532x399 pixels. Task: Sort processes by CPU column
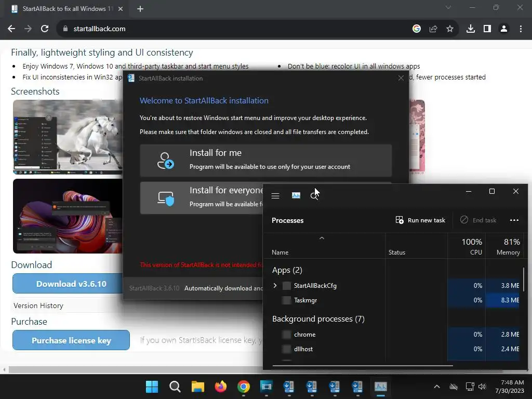click(x=472, y=247)
